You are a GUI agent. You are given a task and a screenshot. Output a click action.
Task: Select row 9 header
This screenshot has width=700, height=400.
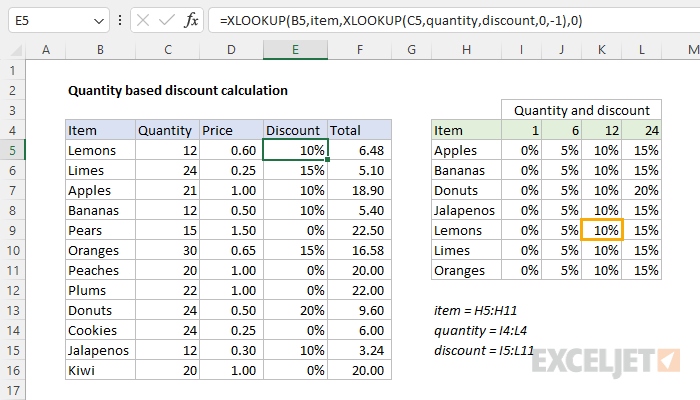pos(12,230)
